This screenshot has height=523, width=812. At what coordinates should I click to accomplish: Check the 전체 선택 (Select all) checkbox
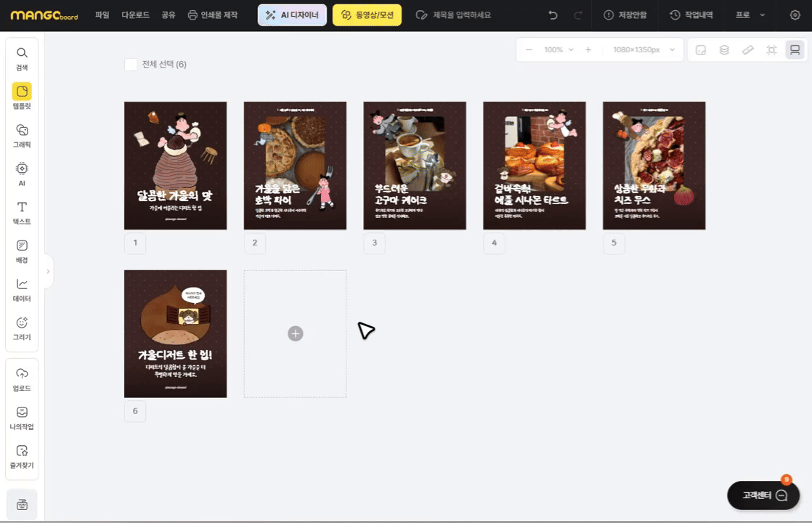tap(131, 65)
